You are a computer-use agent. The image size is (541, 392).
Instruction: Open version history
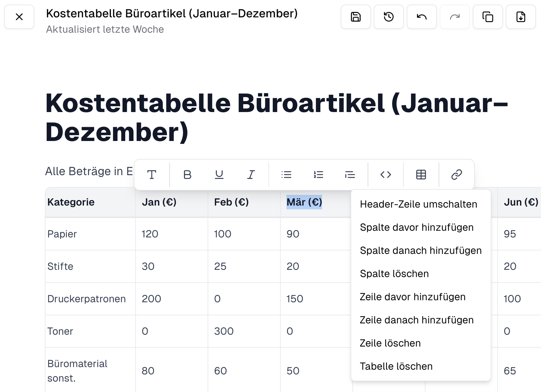(388, 17)
